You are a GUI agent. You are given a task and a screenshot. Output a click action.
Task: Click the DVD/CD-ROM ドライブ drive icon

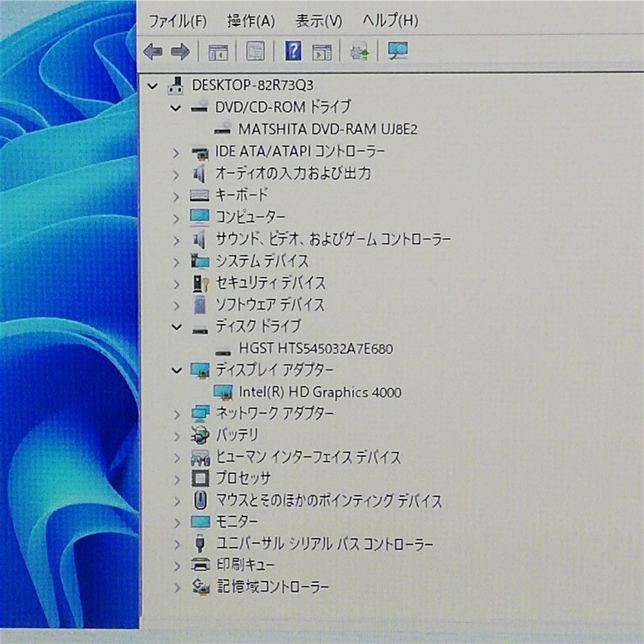pos(200,107)
